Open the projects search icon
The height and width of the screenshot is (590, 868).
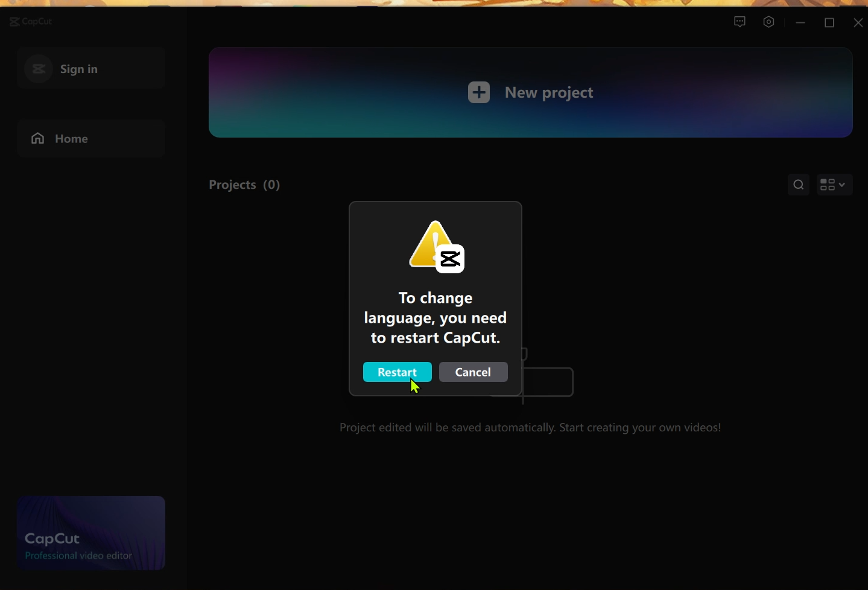pos(799,185)
